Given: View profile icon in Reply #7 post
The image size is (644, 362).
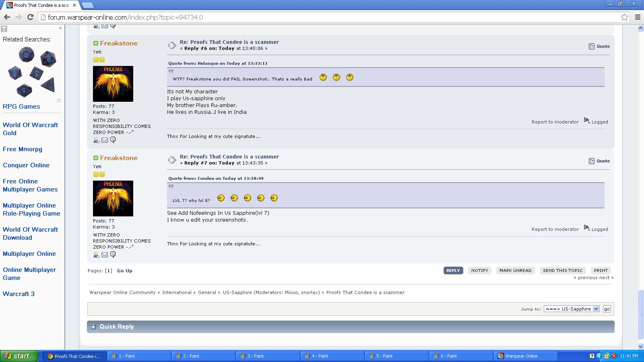Looking at the screenshot, I should [96, 255].
